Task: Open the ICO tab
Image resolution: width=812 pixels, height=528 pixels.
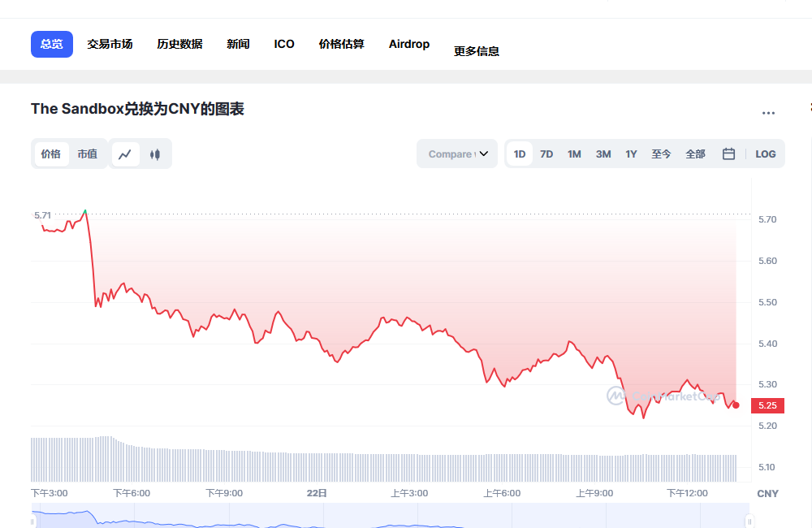Action: [x=284, y=44]
